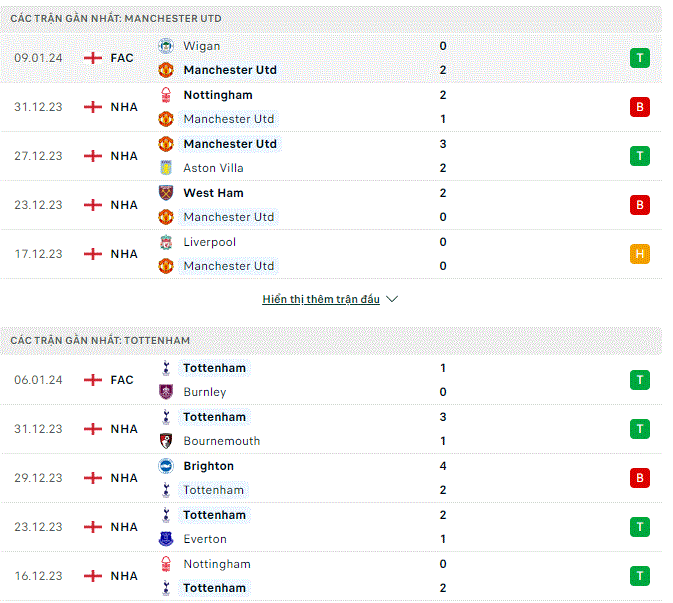Click the Burnley club crest icon
This screenshot has height=603, width=673.
(166, 392)
